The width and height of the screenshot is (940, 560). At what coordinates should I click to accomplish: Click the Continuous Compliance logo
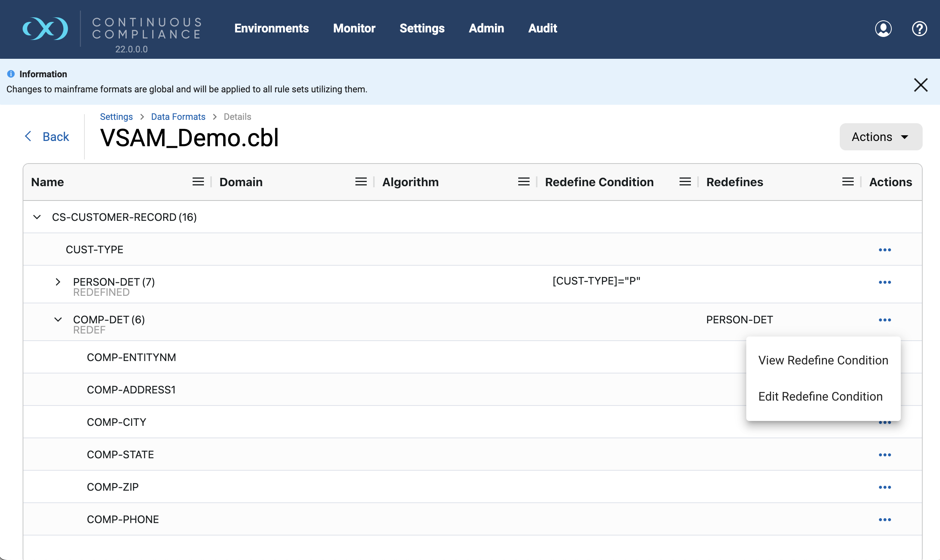[45, 28]
